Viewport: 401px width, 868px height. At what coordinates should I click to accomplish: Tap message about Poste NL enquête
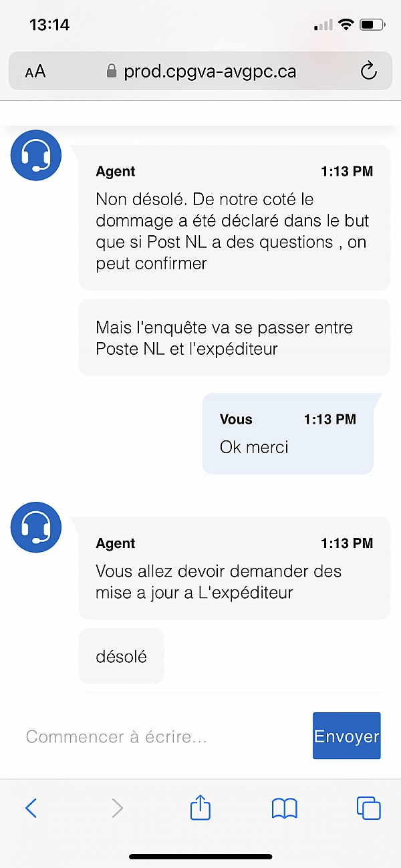[234, 337]
